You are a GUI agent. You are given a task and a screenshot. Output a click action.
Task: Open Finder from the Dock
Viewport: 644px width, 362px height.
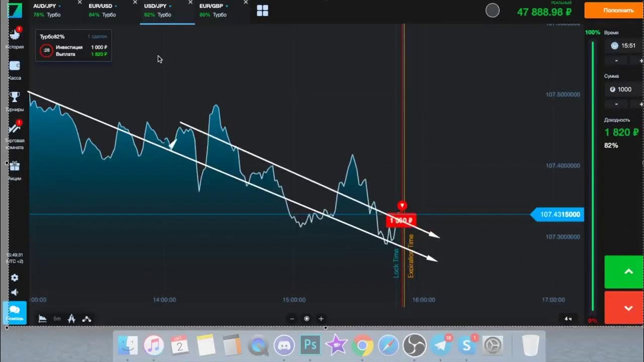[x=128, y=345]
